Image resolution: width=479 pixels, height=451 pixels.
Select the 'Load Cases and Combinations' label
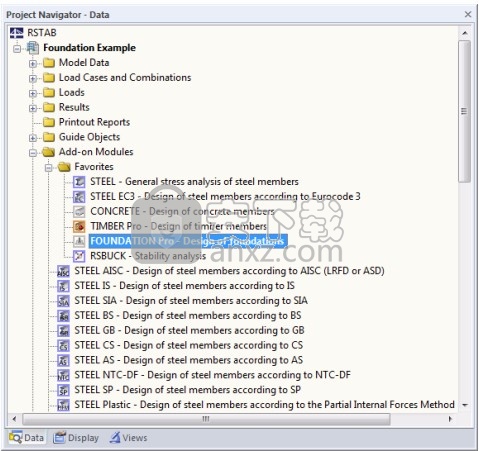tap(125, 77)
